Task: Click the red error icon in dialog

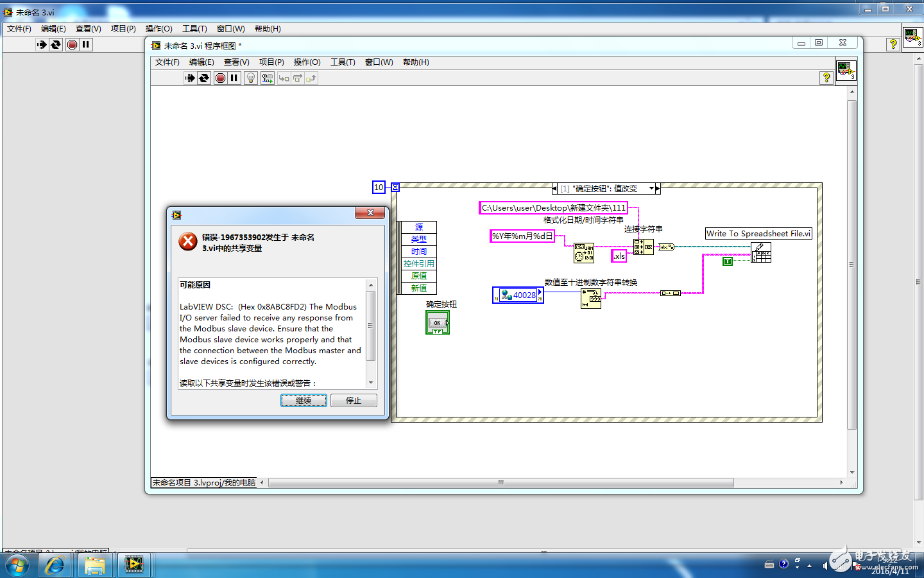Action: click(188, 241)
